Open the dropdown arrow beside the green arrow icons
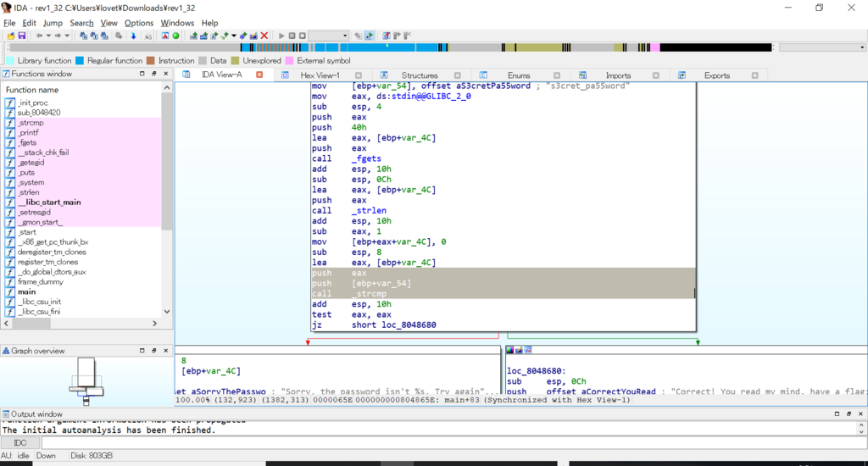Viewport: 868px width, 466px height. click(234, 36)
